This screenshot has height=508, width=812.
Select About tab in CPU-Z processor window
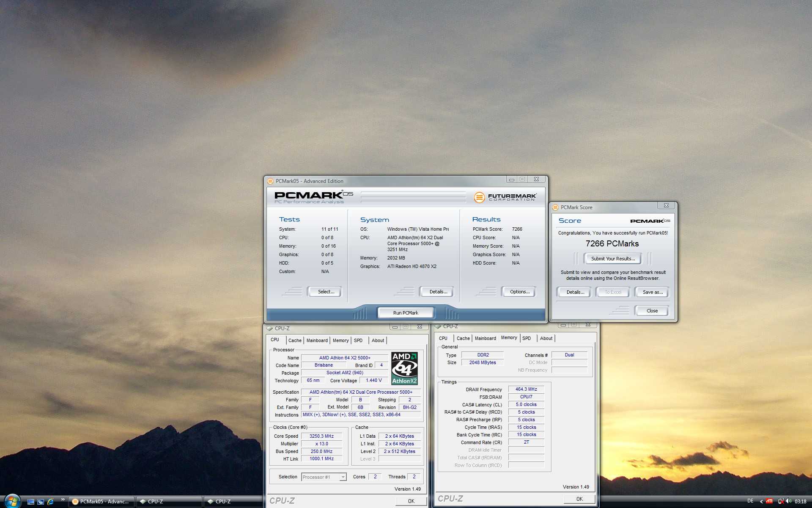click(378, 340)
